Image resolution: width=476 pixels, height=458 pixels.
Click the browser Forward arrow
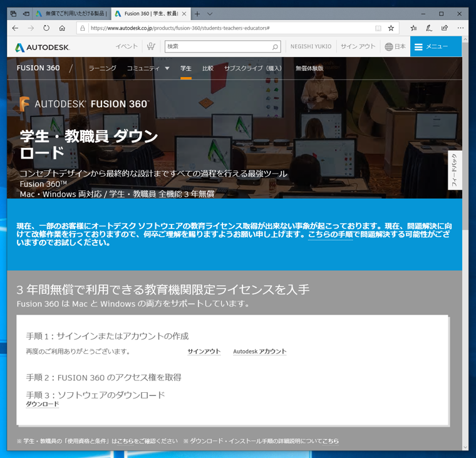(x=31, y=28)
